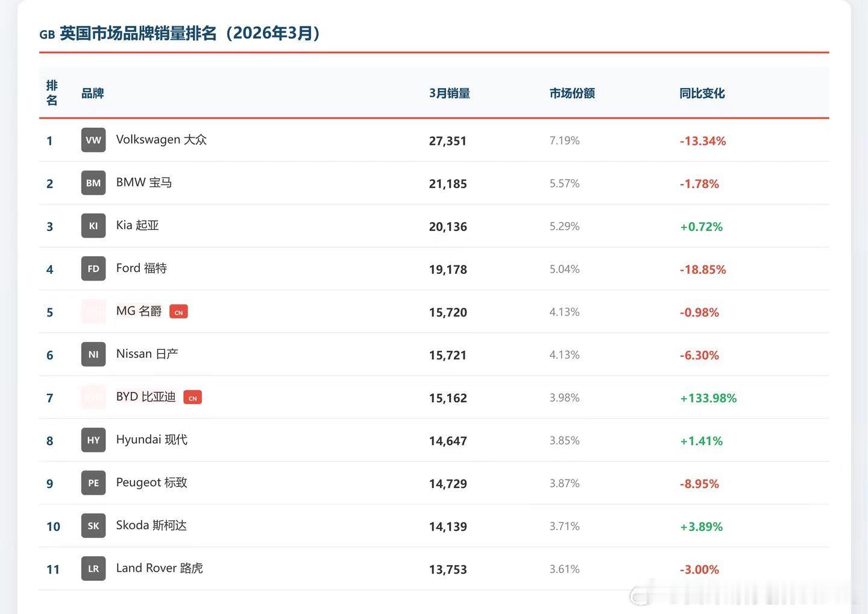Select the Ford FD brand icon
The height and width of the screenshot is (614, 868).
coord(93,268)
